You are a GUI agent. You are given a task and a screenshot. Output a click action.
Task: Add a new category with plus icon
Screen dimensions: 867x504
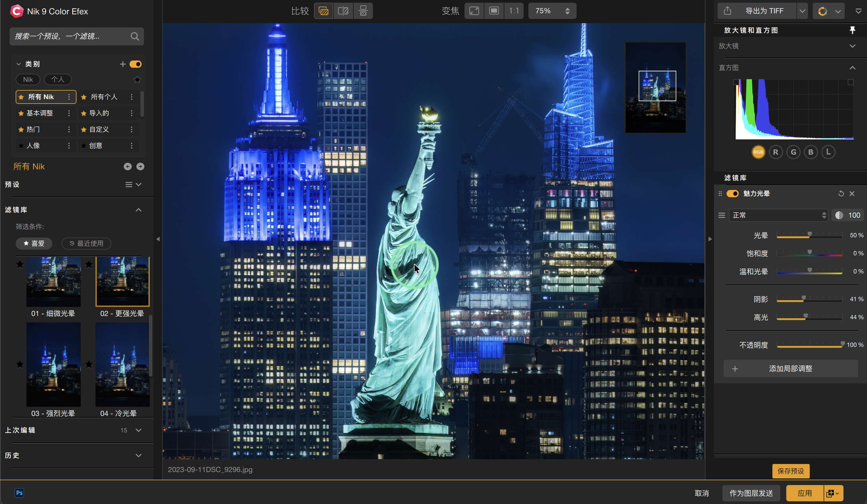tap(122, 64)
